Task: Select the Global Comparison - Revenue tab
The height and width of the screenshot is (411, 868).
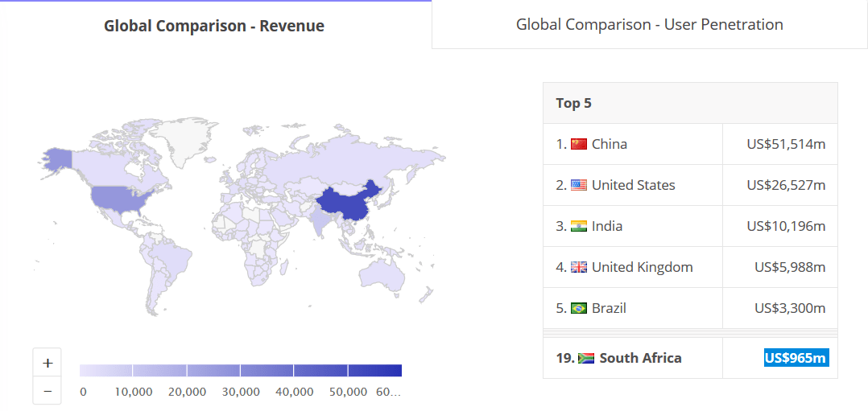Action: coord(214,26)
